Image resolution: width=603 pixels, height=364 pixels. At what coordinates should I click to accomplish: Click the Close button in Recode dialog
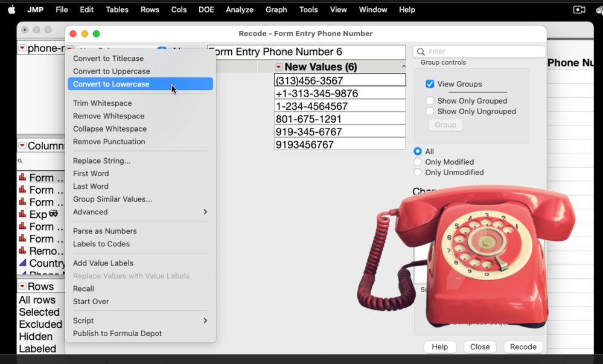pos(480,346)
